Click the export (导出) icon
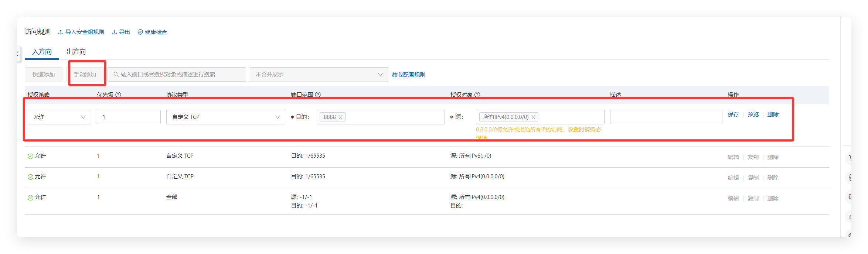The height and width of the screenshot is (254, 868). [114, 32]
